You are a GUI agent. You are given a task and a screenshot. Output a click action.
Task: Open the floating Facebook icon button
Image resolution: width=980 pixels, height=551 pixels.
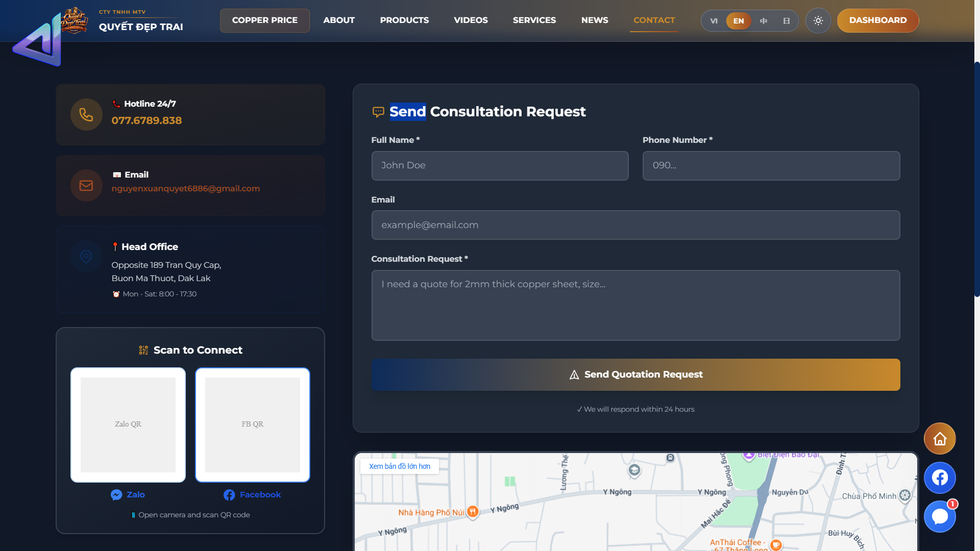coord(940,478)
